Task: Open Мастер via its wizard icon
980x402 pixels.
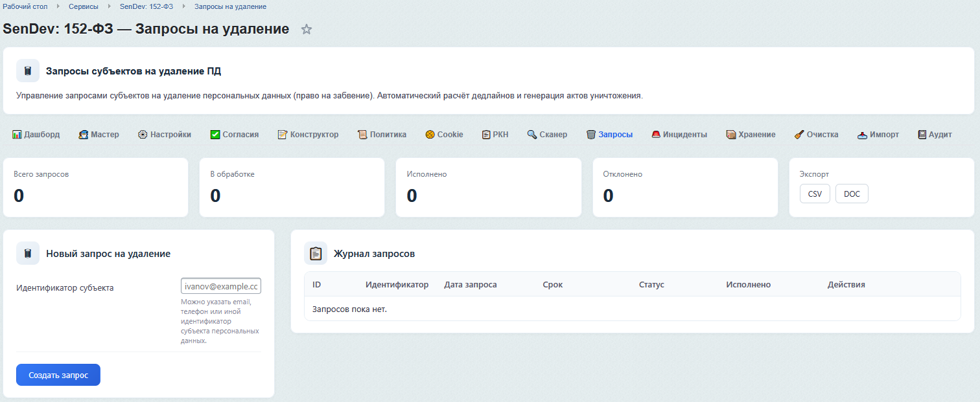Action: 84,135
